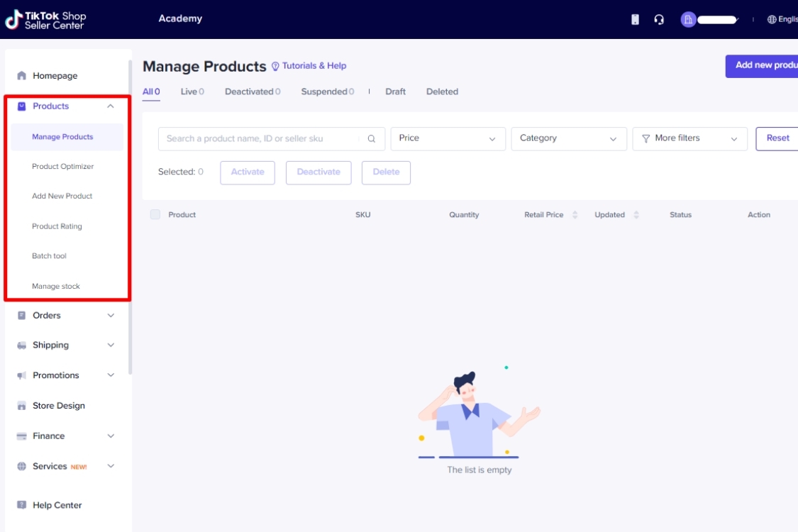The width and height of the screenshot is (798, 532).
Task: Expand the Services menu chevron
Action: click(x=111, y=466)
